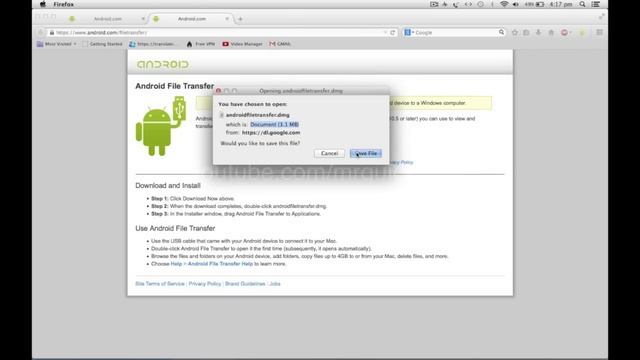Go to home page icon
Image resolution: width=640 pixels, height=360 pixels.
tap(551, 32)
